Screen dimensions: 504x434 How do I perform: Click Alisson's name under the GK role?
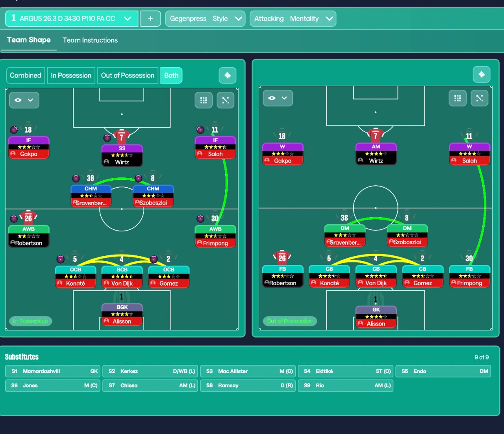pos(376,324)
